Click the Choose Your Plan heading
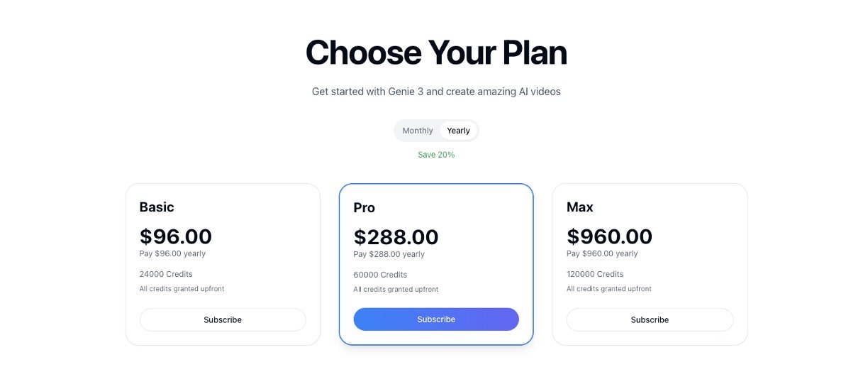The image size is (868, 389). point(436,53)
